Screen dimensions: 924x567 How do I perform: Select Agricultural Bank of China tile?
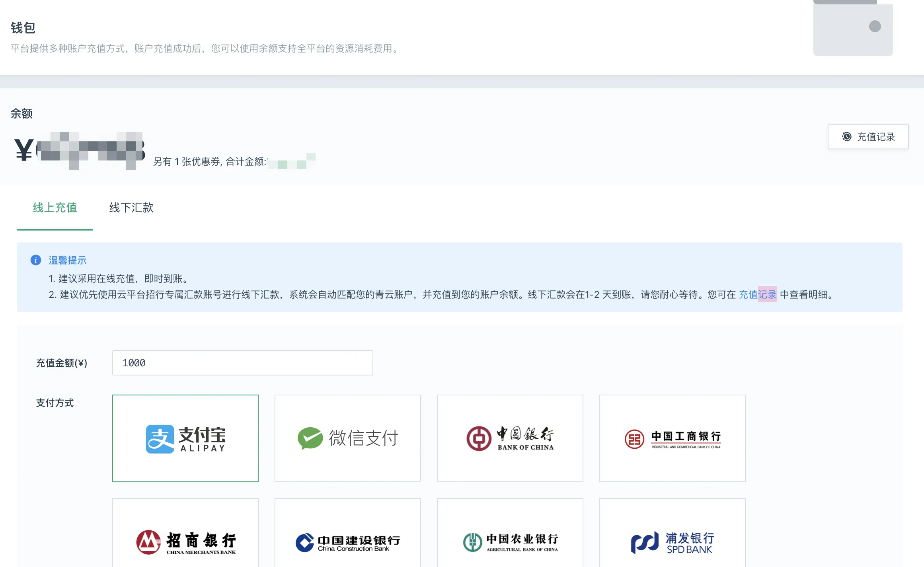pyautogui.click(x=510, y=541)
